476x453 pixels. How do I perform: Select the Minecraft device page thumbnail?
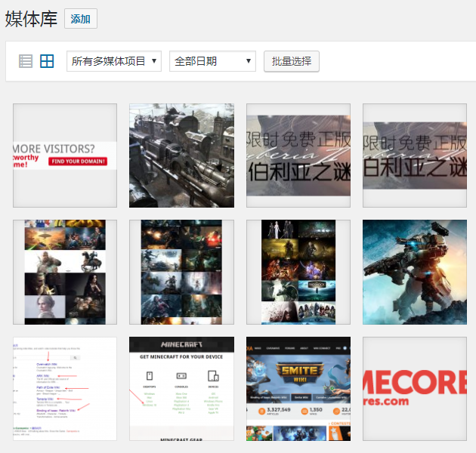click(x=181, y=389)
